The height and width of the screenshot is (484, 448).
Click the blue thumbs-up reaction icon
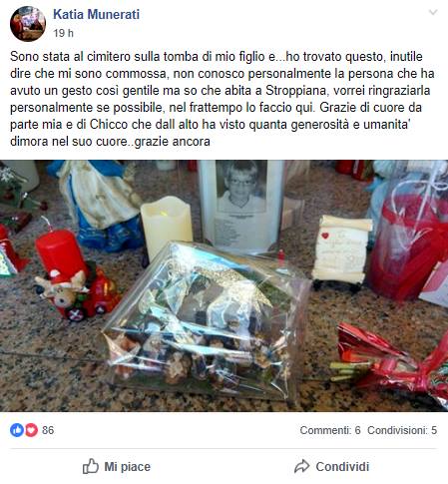pos(17,430)
